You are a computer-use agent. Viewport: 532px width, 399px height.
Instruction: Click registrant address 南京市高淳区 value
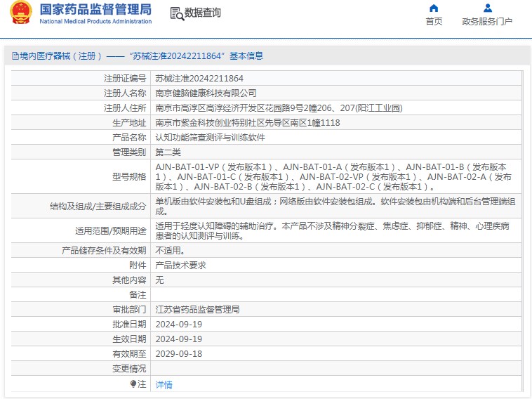(279, 108)
